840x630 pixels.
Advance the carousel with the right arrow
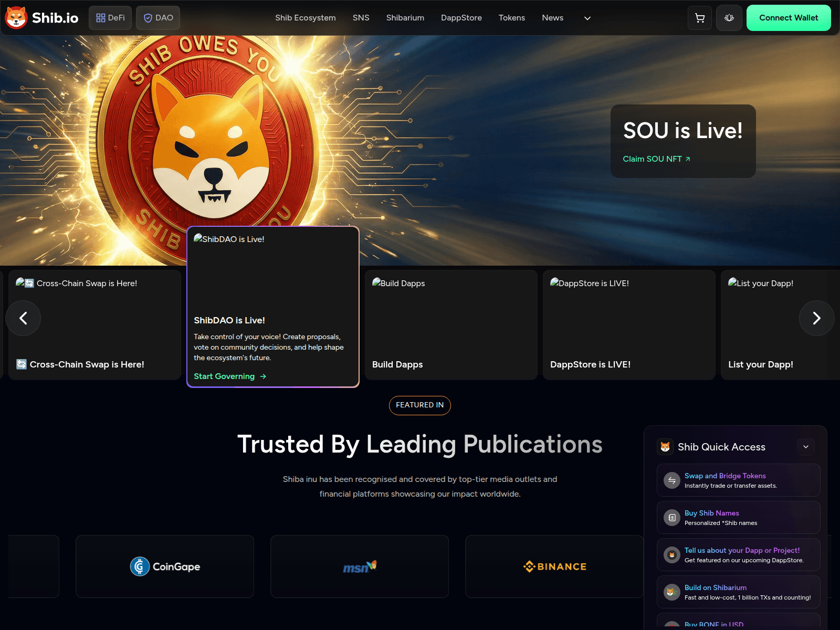(816, 318)
